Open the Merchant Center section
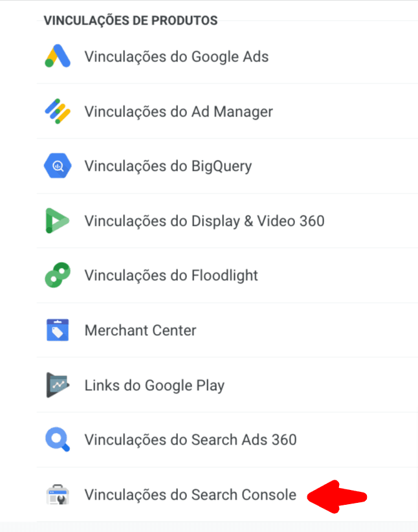The image size is (418, 532). pyautogui.click(x=140, y=330)
